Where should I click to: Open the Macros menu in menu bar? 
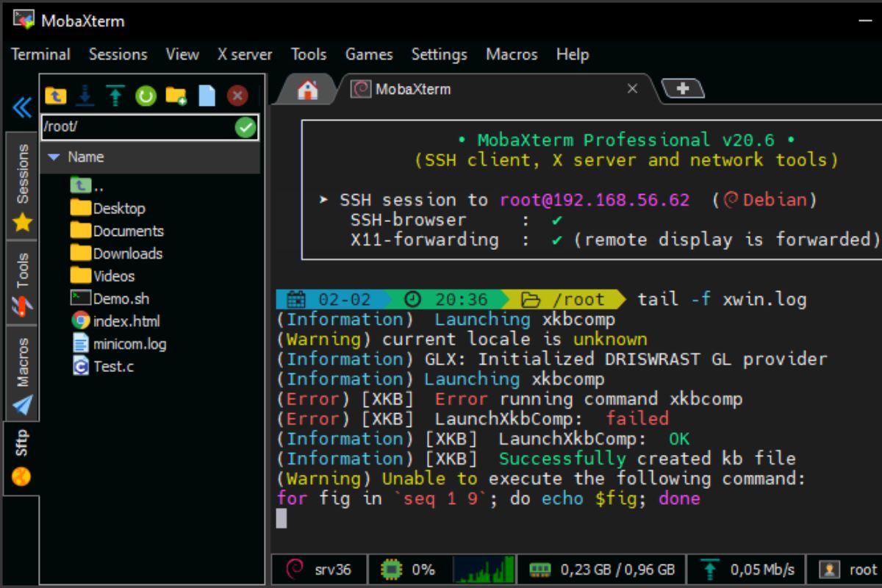(x=512, y=54)
